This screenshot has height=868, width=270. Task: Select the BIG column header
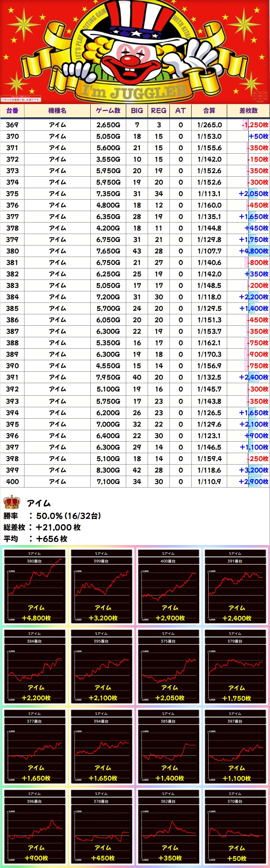tap(137, 111)
